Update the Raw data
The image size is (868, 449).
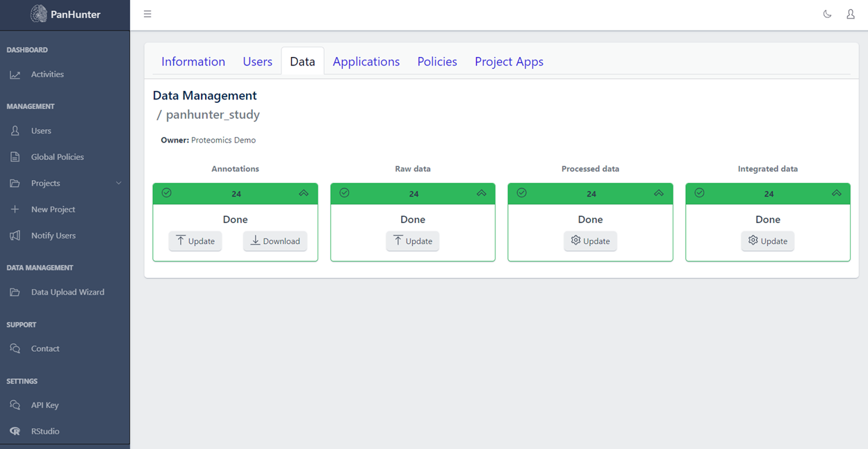point(412,241)
